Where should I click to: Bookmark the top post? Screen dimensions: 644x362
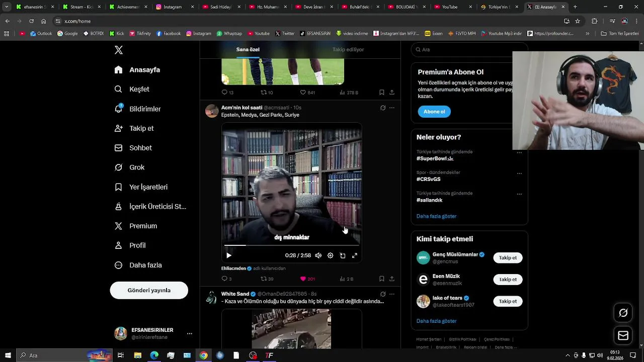tap(381, 93)
